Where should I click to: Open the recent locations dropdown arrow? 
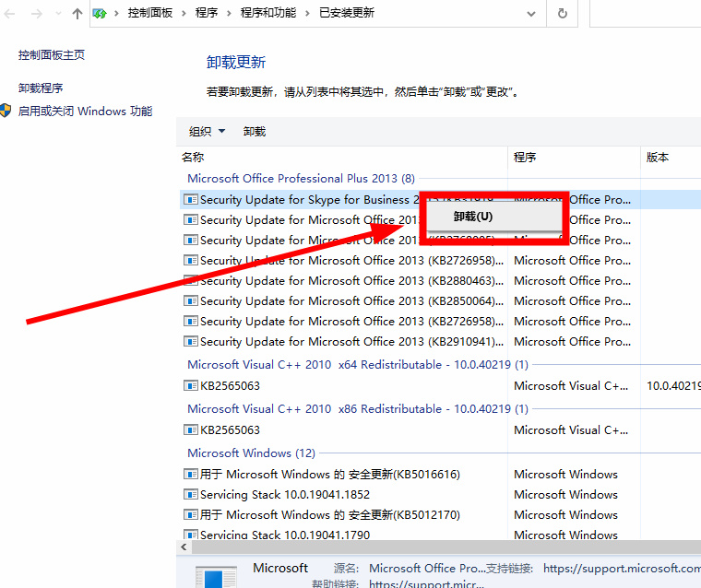[x=58, y=14]
